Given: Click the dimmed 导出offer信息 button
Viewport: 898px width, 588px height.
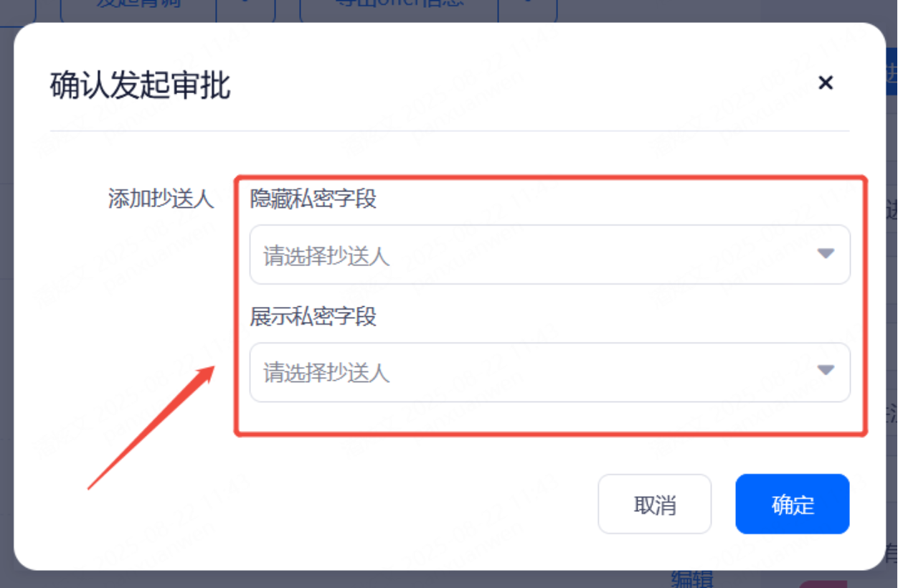Looking at the screenshot, I should tap(399, 7).
